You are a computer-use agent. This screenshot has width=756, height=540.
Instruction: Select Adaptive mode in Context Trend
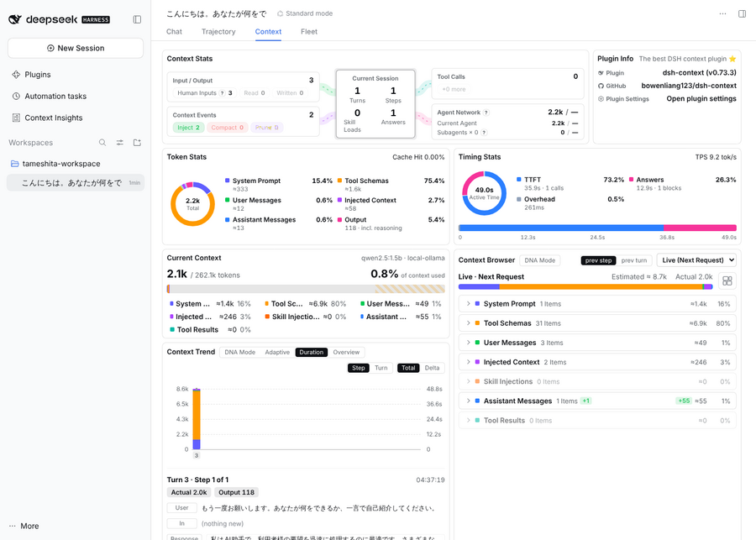click(277, 353)
